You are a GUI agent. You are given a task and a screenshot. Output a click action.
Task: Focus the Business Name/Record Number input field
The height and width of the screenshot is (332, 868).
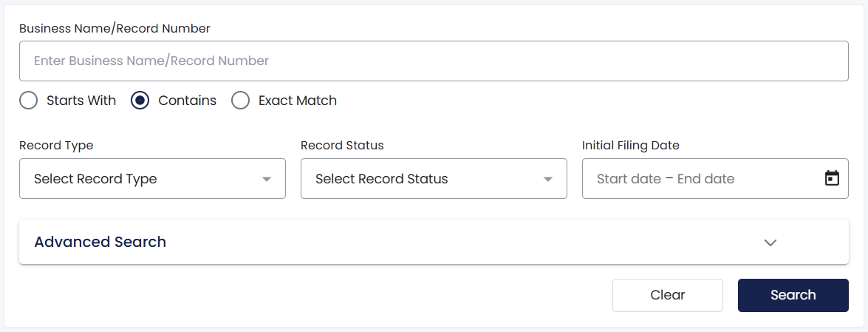pos(434,61)
